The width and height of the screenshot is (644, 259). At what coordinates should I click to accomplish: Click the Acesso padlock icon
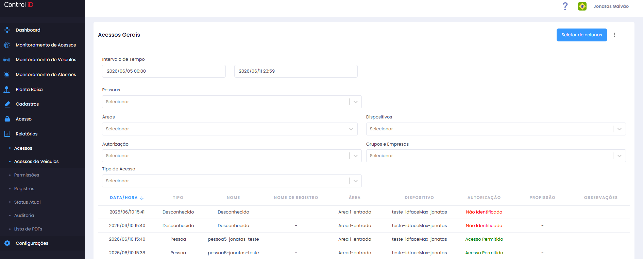click(7, 119)
